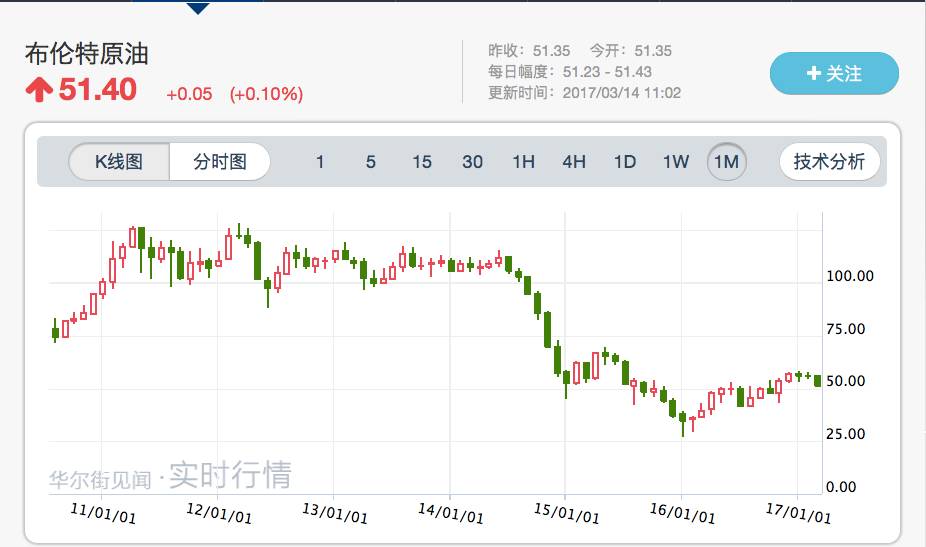Switch to 分时图 time-sharing view
This screenshot has height=547, width=926.
pyautogui.click(x=220, y=161)
